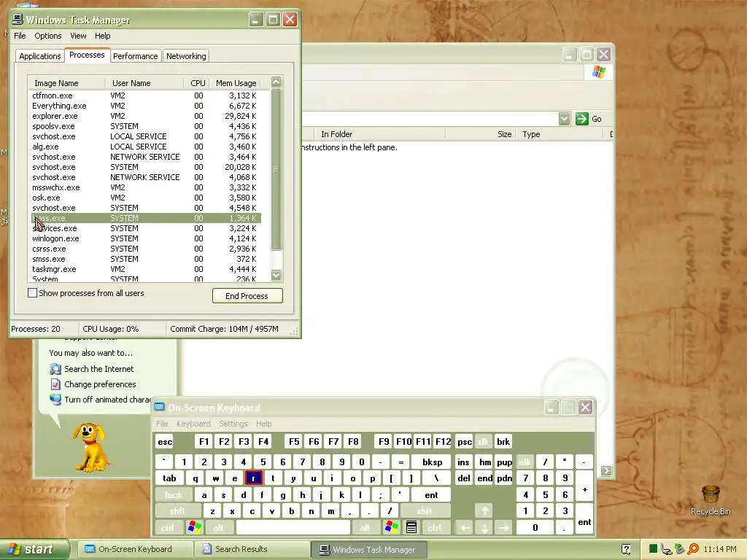Click the esc key on keyboard
Screen dimensions: 747x560
tap(165, 442)
